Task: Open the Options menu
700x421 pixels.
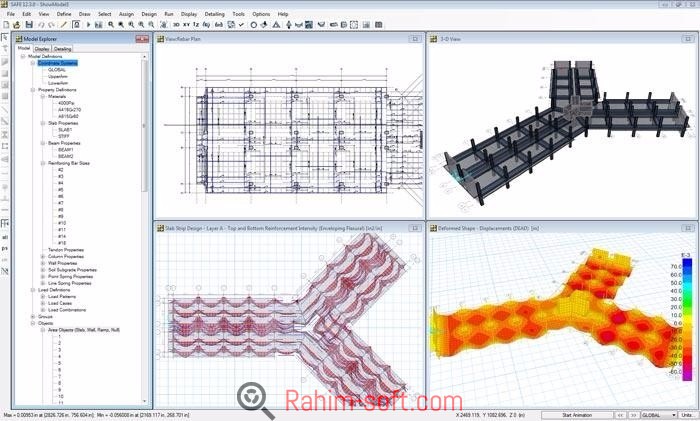Action: coord(261,14)
